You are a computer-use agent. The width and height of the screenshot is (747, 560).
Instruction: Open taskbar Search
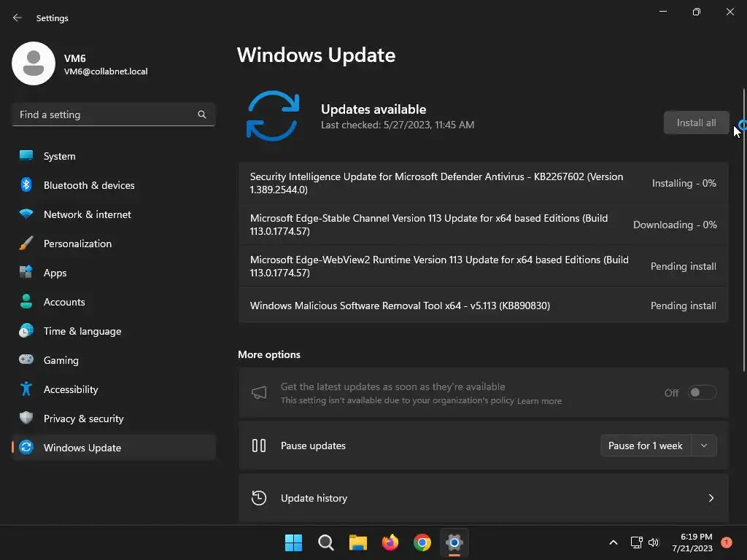click(x=326, y=542)
